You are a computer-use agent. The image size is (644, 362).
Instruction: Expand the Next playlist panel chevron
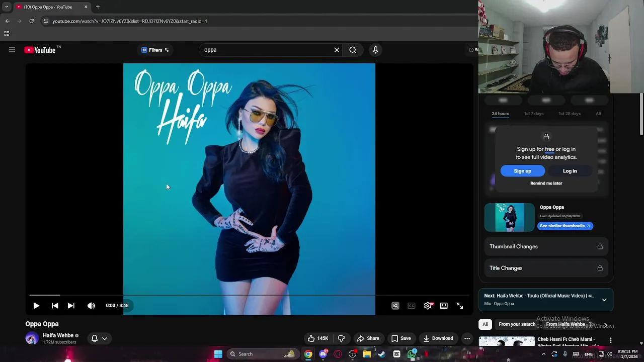604,300
